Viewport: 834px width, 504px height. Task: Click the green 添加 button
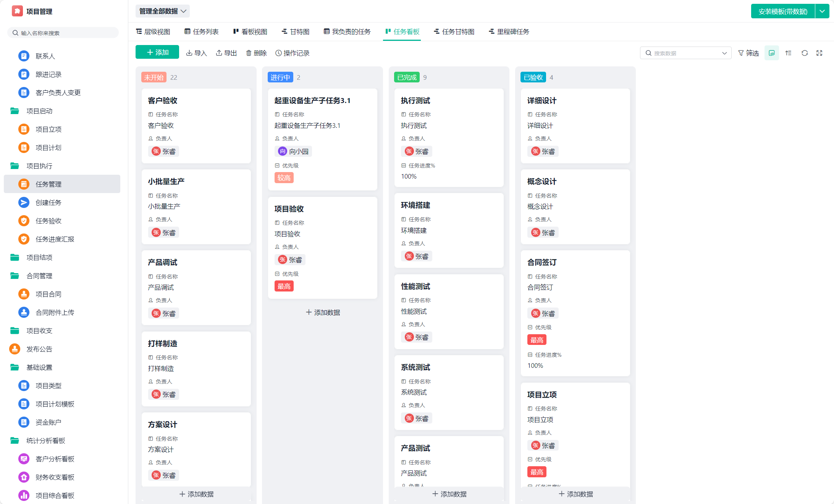click(157, 52)
